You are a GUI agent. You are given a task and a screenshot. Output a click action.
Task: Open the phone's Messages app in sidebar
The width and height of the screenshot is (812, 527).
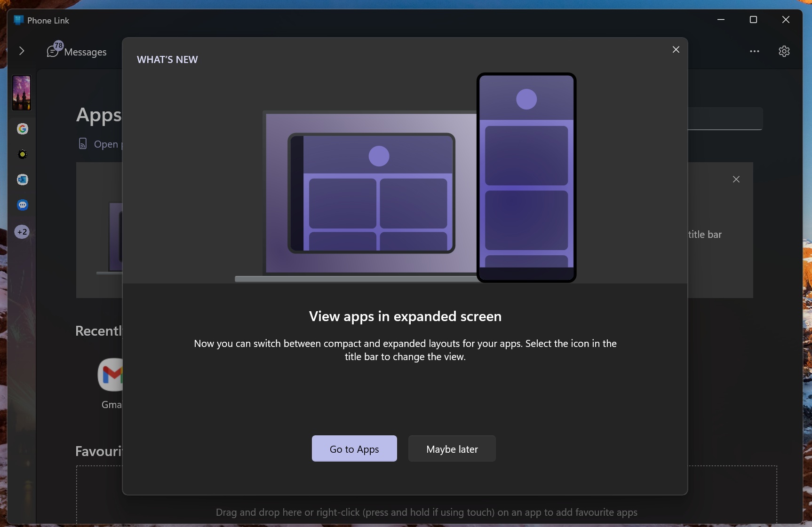click(22, 205)
